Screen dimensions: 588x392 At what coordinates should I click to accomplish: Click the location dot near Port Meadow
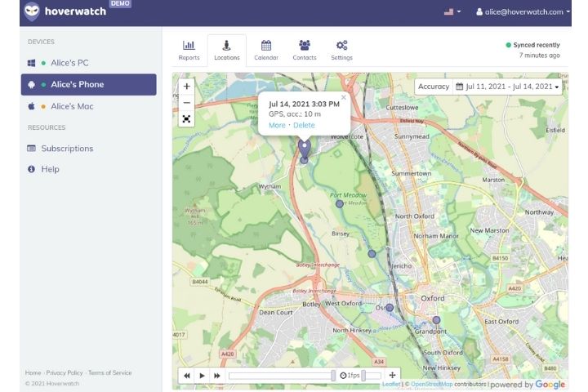click(340, 203)
